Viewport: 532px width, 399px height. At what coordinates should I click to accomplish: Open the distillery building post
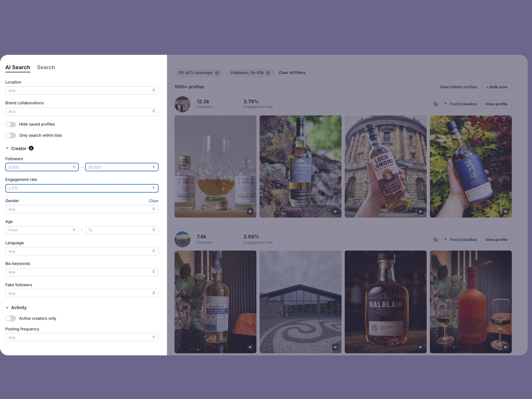[x=301, y=302]
